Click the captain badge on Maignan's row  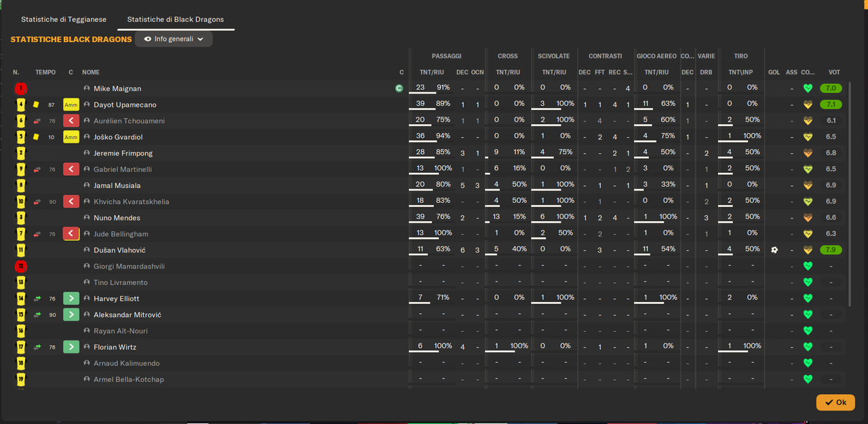coord(399,88)
